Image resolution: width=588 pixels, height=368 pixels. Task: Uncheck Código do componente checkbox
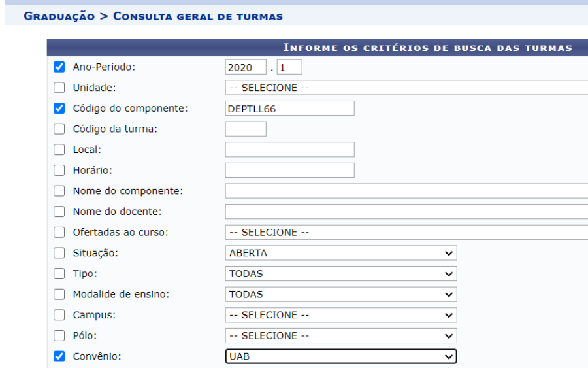click(59, 109)
